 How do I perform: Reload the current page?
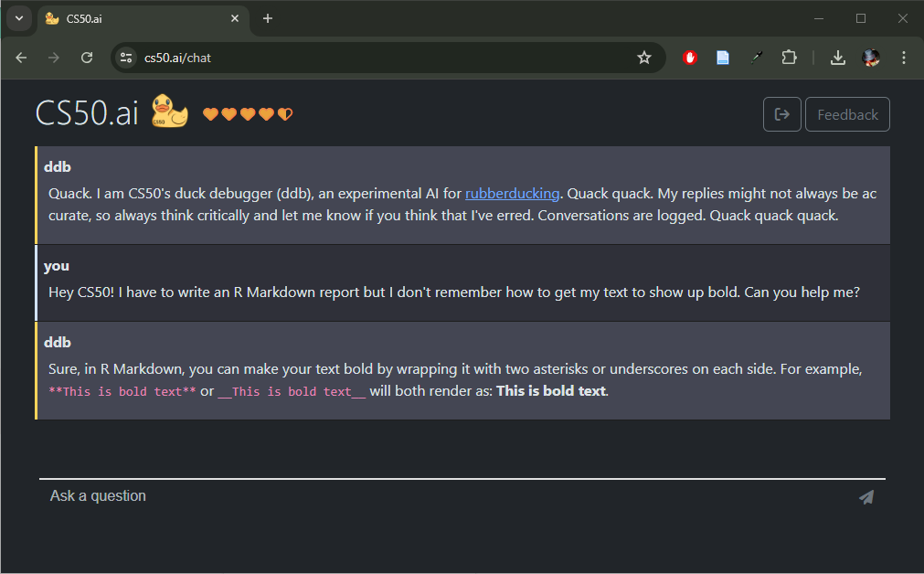point(87,58)
